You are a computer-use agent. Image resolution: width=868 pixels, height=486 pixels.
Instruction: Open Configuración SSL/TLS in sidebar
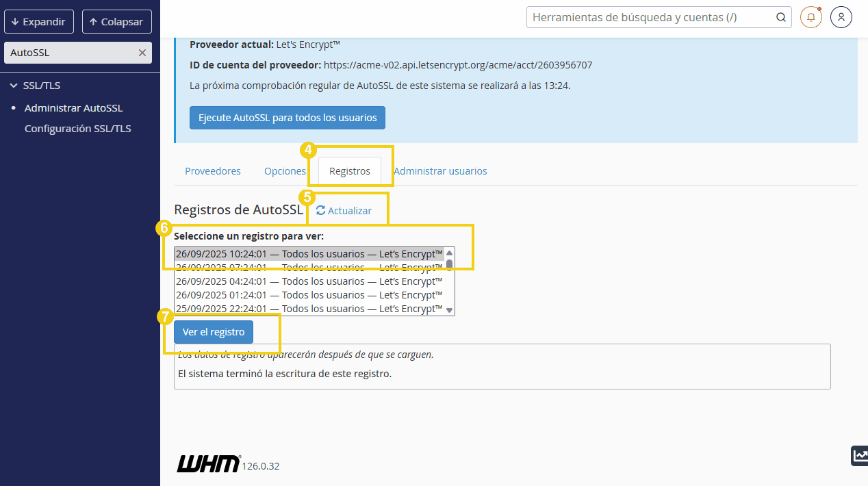coord(77,129)
